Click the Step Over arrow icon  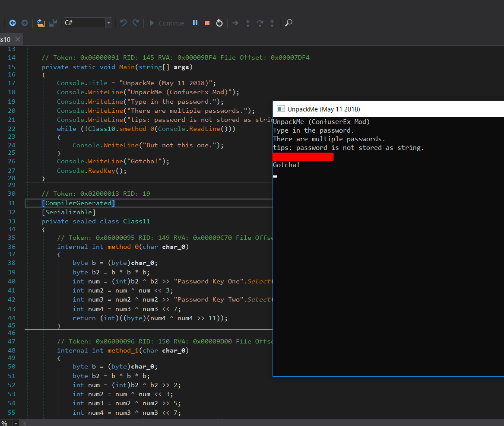click(260, 23)
